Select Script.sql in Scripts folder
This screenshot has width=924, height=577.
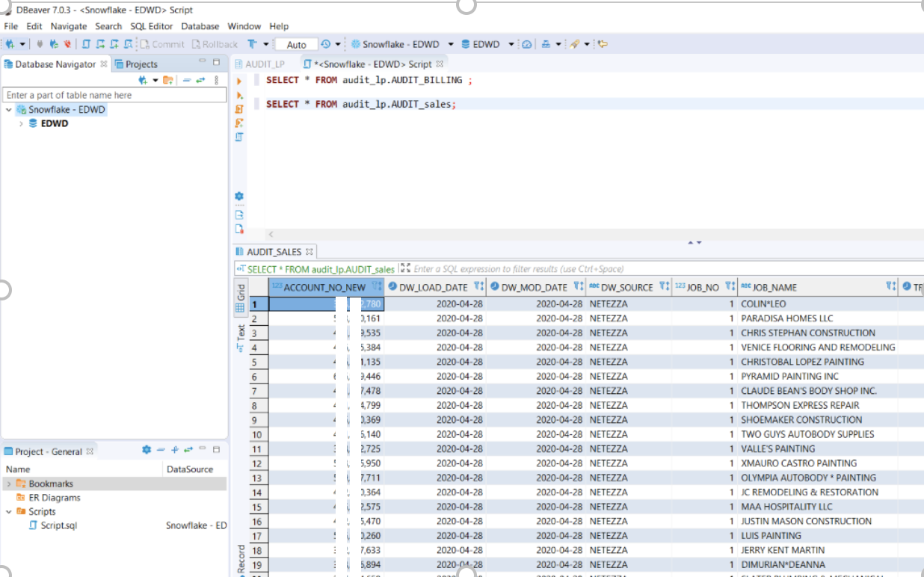coord(58,525)
